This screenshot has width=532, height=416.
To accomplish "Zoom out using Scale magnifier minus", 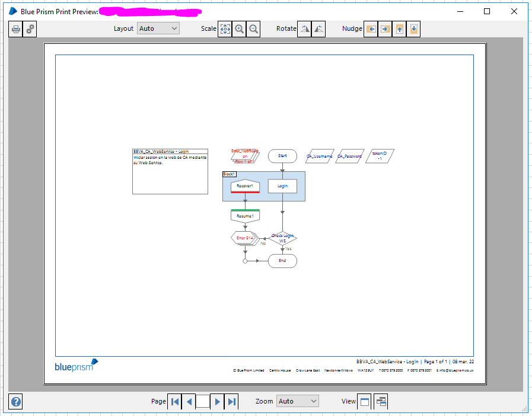I will point(253,29).
